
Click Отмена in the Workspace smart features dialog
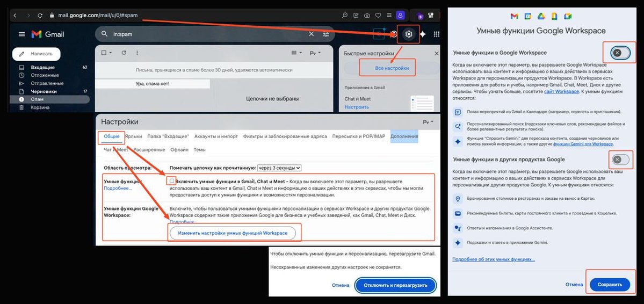(x=574, y=285)
